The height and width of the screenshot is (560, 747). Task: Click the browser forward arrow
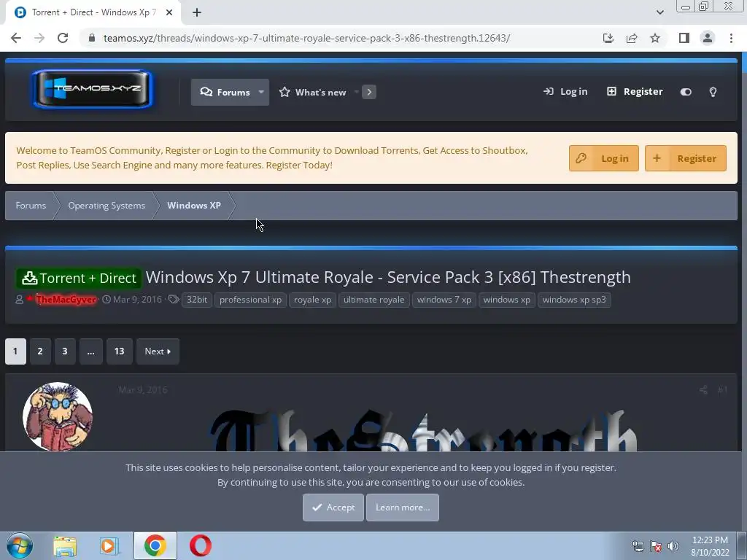pyautogui.click(x=39, y=38)
